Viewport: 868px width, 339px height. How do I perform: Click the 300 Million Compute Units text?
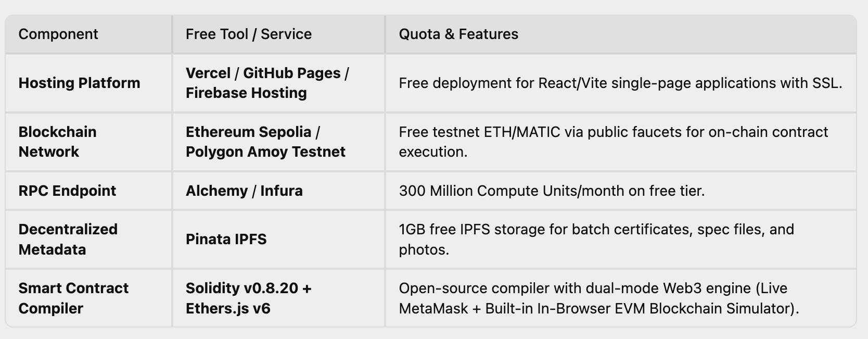[552, 191]
